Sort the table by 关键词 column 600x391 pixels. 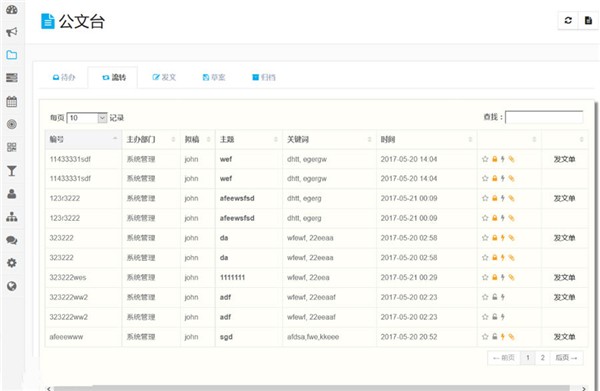(x=329, y=139)
